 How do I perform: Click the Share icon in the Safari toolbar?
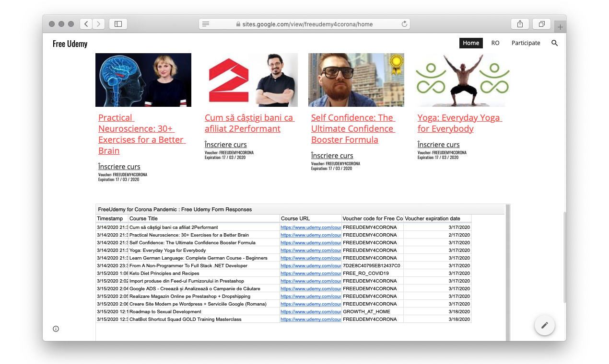520,23
